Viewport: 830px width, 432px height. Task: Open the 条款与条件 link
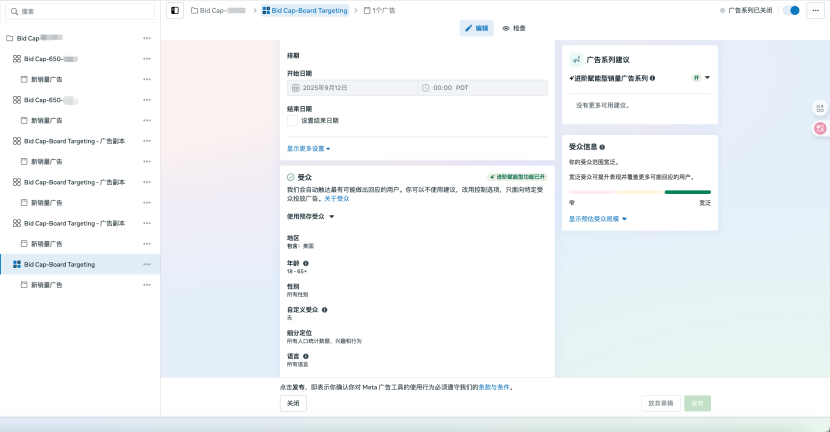pyautogui.click(x=494, y=387)
